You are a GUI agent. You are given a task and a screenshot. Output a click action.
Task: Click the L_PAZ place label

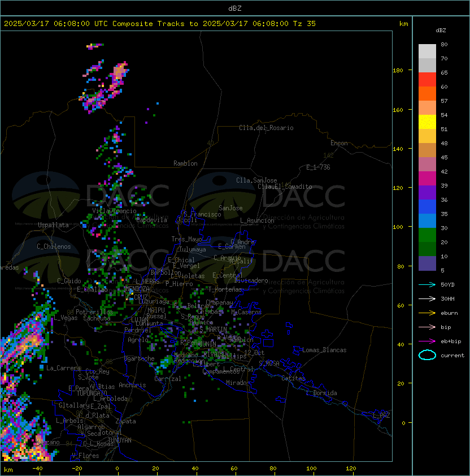(x=381, y=416)
